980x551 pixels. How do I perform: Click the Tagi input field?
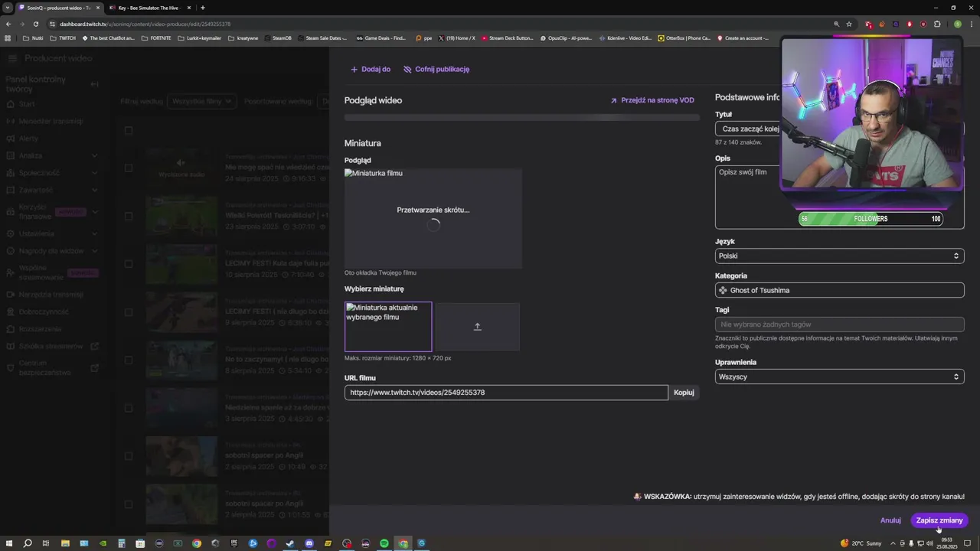point(839,324)
